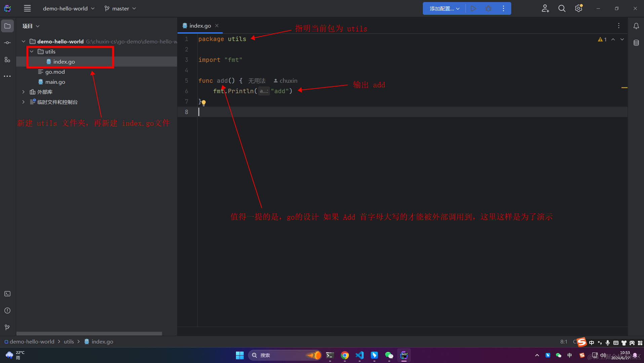Screen dimensions: 644x363
Task: Run the program with the play button
Action: point(474,8)
